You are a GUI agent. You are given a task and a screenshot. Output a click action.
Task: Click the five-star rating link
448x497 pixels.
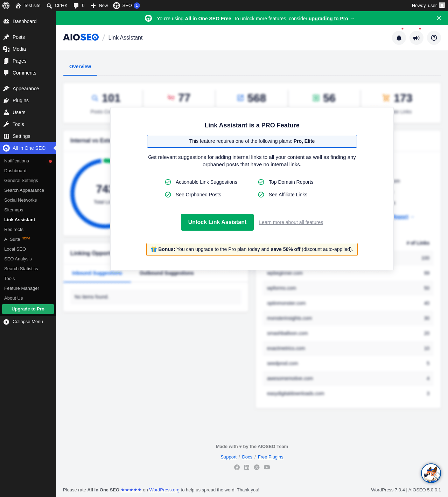(131, 490)
